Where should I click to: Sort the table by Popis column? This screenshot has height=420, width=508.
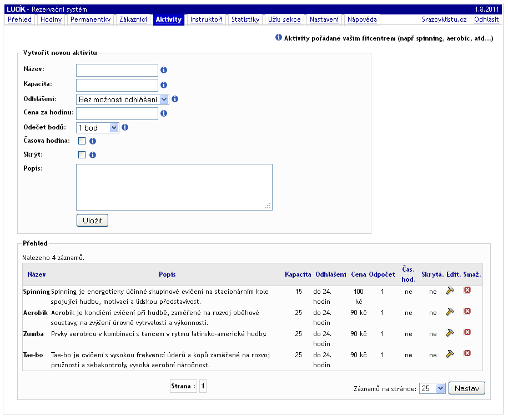[x=167, y=274]
